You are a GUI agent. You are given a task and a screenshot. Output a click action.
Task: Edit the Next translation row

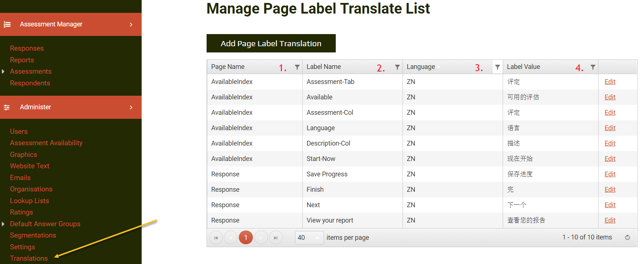610,205
